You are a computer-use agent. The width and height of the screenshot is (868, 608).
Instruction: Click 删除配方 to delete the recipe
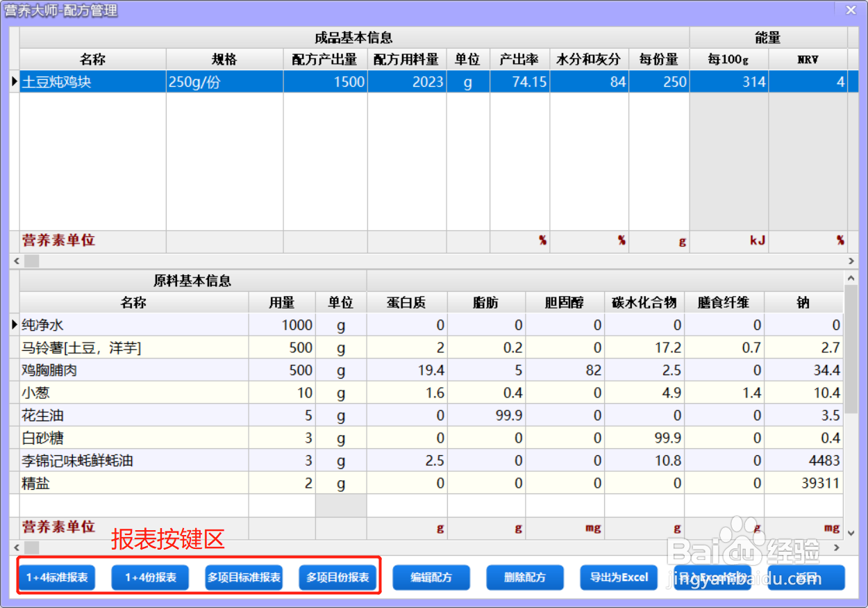pos(525,577)
